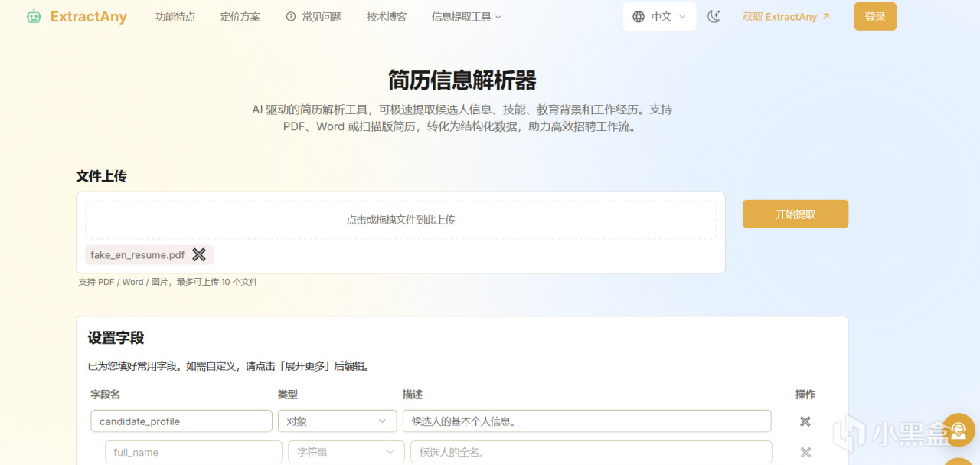Click the 简历信息解析器 page title
The width and height of the screenshot is (980, 465).
[x=462, y=80]
